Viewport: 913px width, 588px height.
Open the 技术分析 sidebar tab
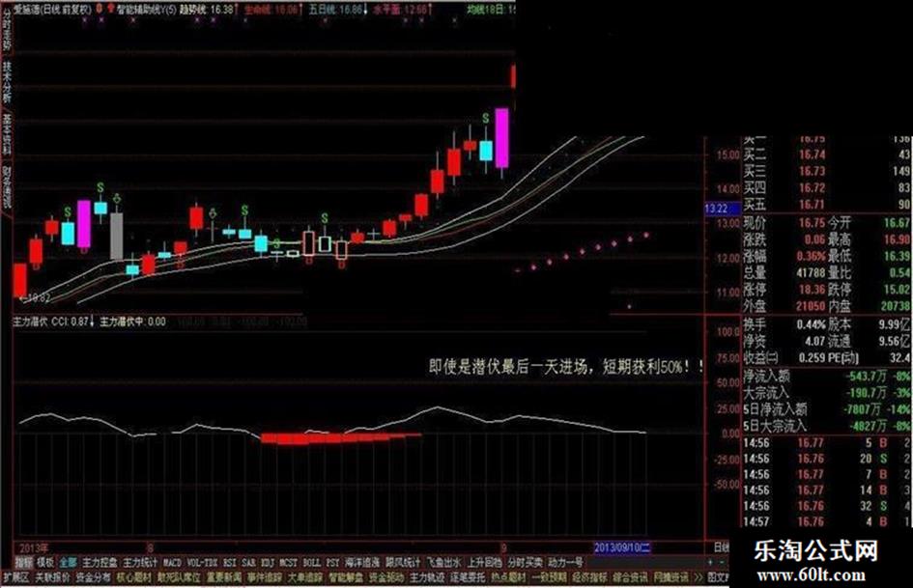6,81
